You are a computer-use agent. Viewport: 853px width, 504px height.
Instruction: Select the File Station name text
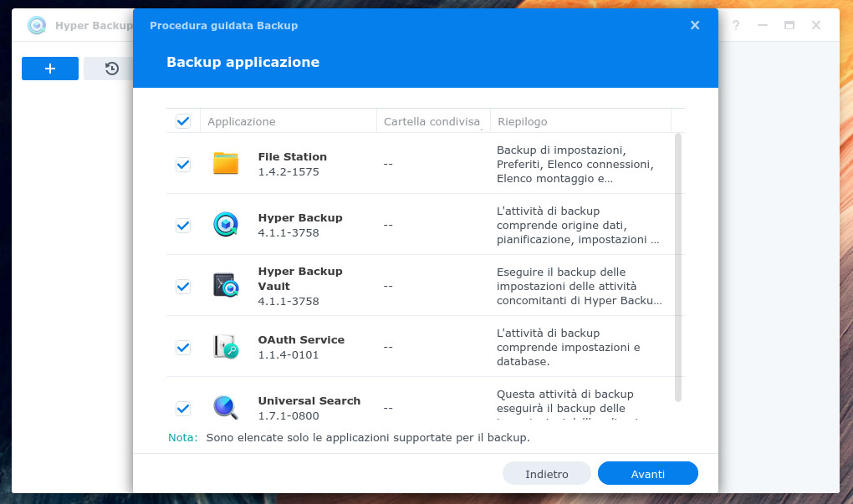click(x=292, y=156)
